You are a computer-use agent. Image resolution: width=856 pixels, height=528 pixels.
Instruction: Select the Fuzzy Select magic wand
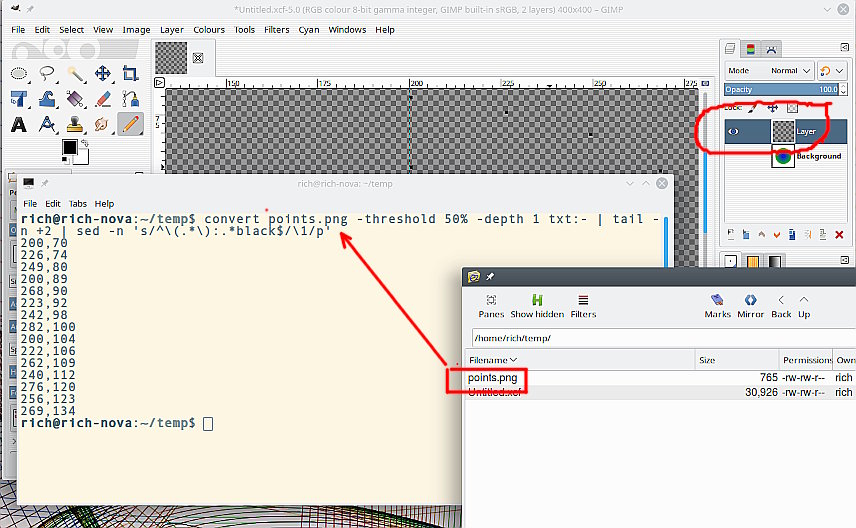pos(75,73)
